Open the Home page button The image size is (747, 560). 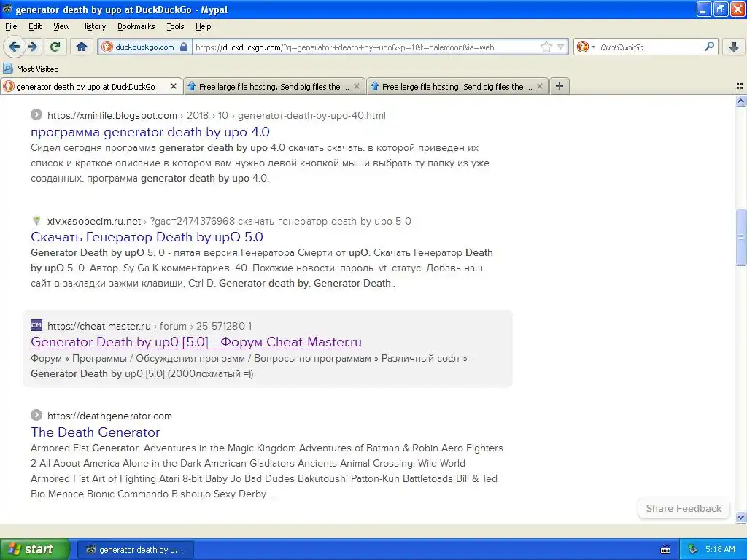coord(82,47)
